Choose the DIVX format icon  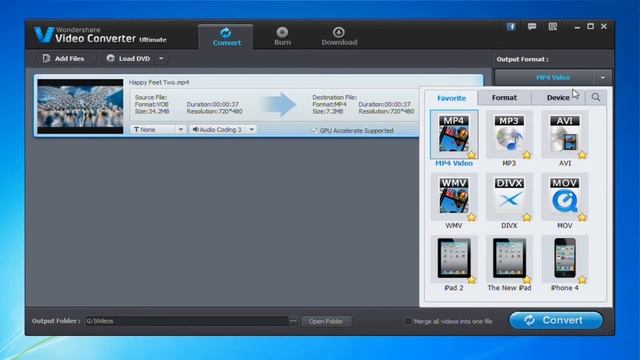tap(509, 196)
